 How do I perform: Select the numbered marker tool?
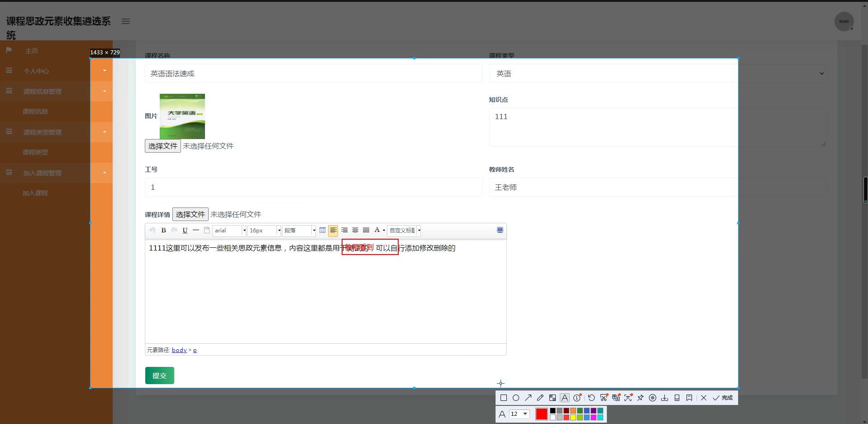coord(577,398)
